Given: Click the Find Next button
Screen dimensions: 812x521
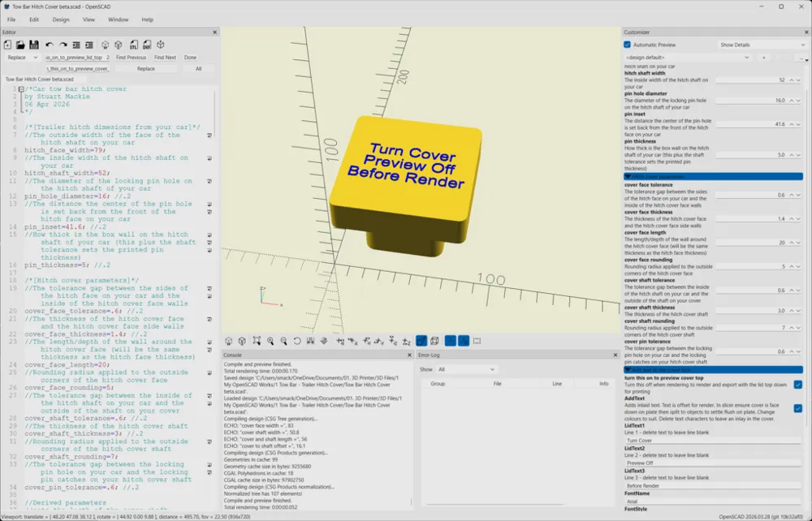Looking at the screenshot, I should coord(165,58).
